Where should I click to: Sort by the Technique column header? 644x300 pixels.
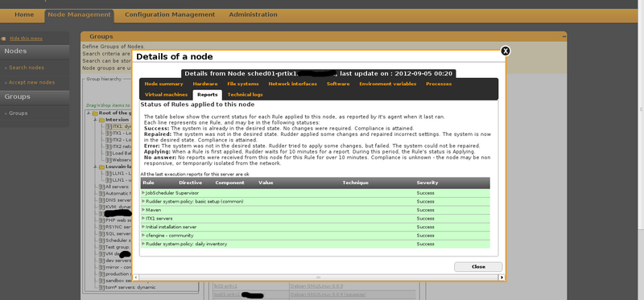[355, 183]
